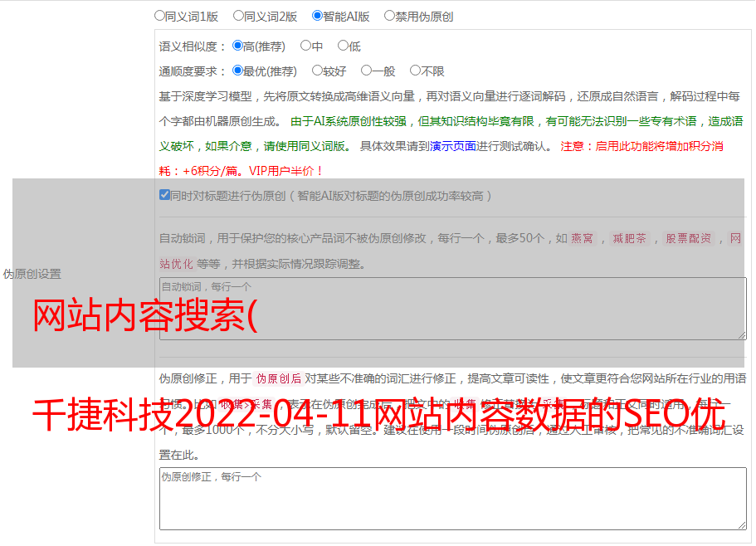This screenshot has width=756, height=546.
Task: Set 通顺度要求 to 不限
Action: click(x=415, y=71)
